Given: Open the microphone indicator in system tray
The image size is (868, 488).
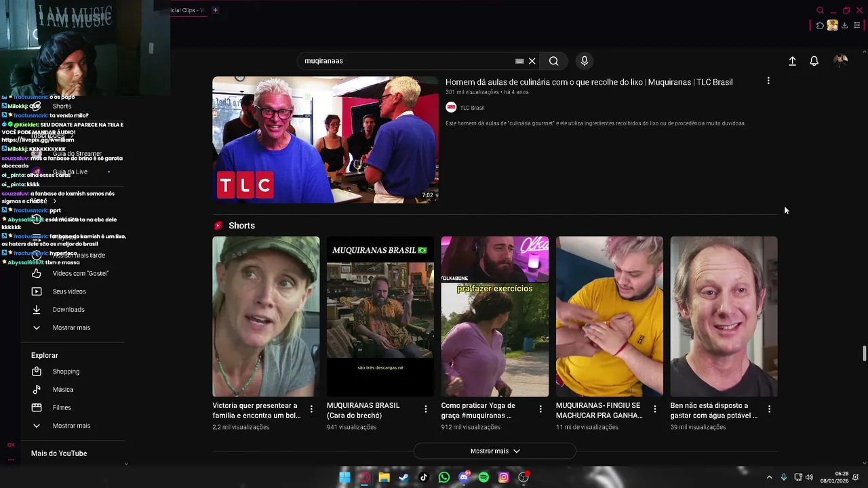Looking at the screenshot, I should click(x=784, y=477).
